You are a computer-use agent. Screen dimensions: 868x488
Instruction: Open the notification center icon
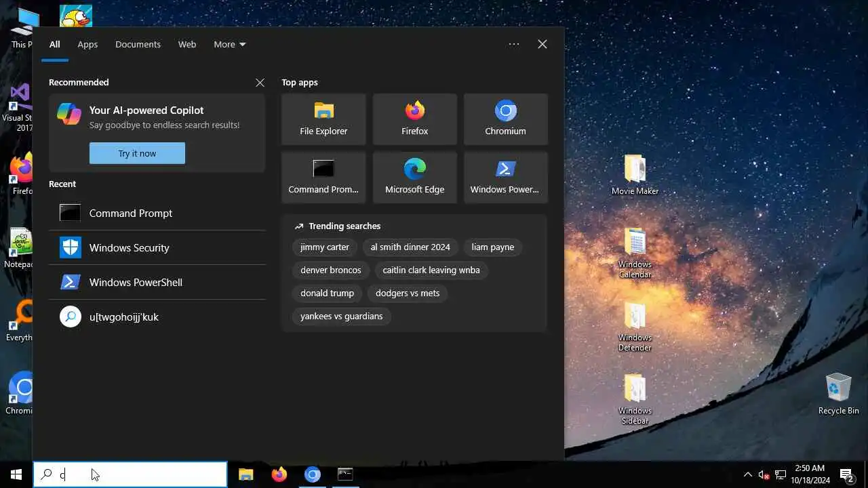tap(846, 474)
